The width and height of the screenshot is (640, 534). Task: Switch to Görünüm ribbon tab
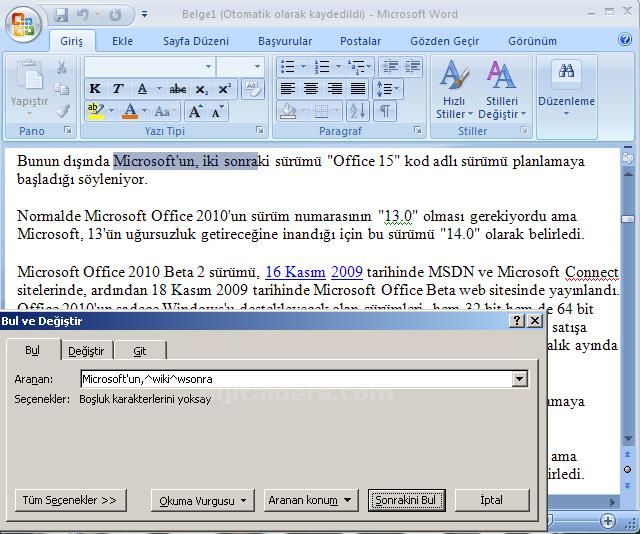click(532, 41)
